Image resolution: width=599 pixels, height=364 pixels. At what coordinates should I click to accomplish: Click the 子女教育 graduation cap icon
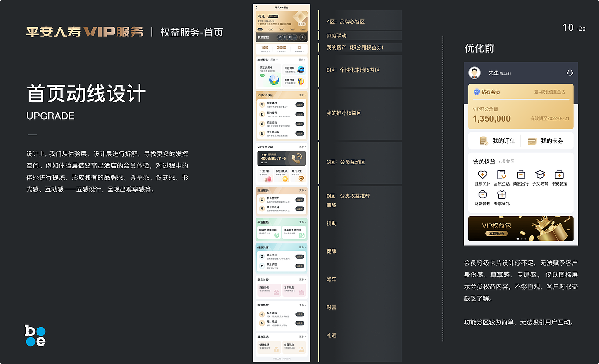[x=541, y=175]
